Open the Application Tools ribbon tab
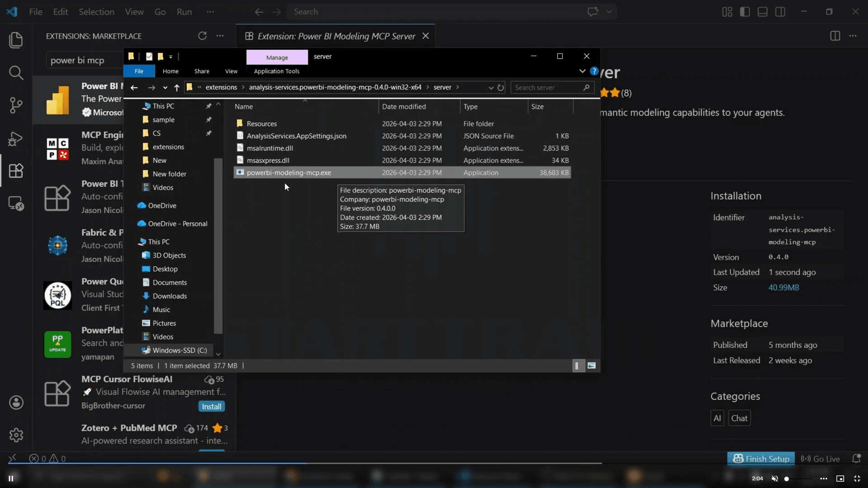This screenshot has height=488, width=868. pyautogui.click(x=276, y=71)
